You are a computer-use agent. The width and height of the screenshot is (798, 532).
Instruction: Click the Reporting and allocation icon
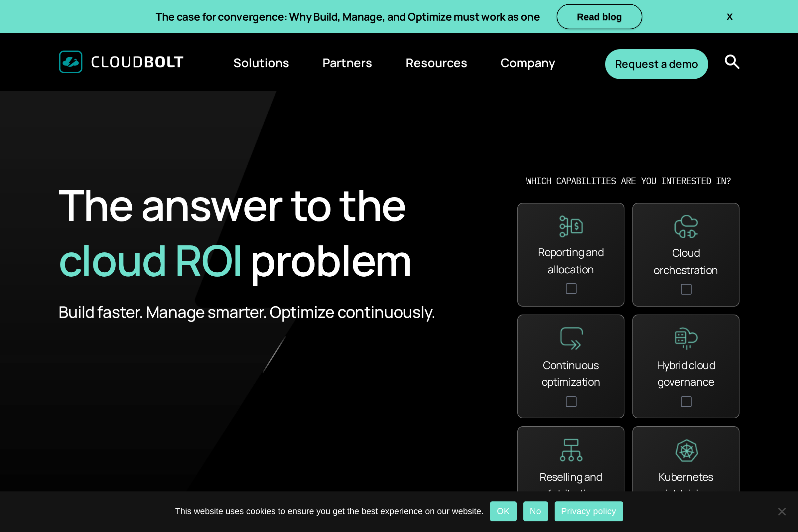tap(571, 226)
